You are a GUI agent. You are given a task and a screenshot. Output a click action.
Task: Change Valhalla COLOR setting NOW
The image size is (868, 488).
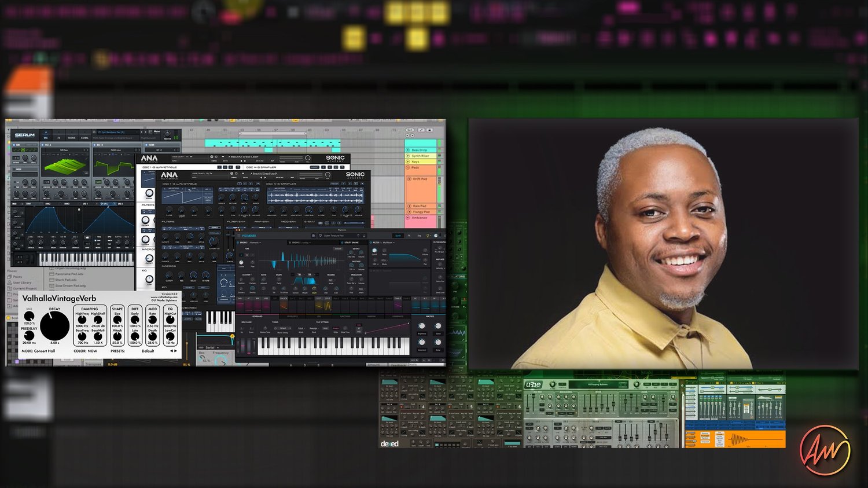(86, 351)
